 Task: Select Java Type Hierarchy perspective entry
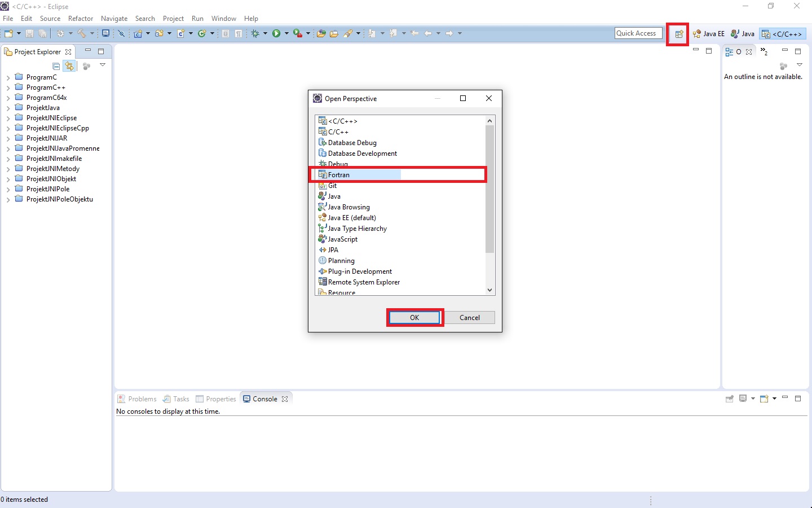click(x=352, y=229)
